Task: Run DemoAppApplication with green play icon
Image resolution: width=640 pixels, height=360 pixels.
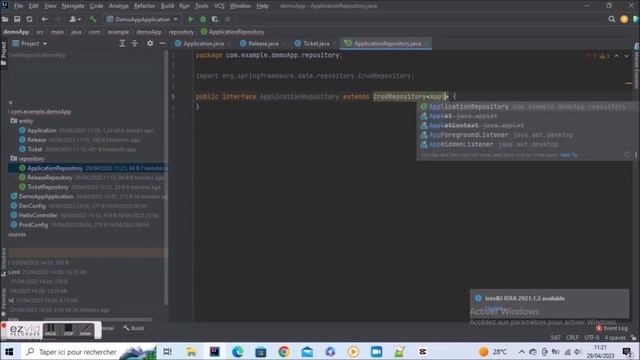Action: click(191, 19)
